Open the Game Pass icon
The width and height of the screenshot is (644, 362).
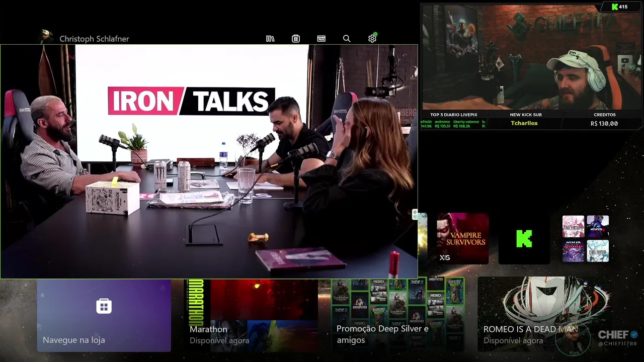coord(321,39)
